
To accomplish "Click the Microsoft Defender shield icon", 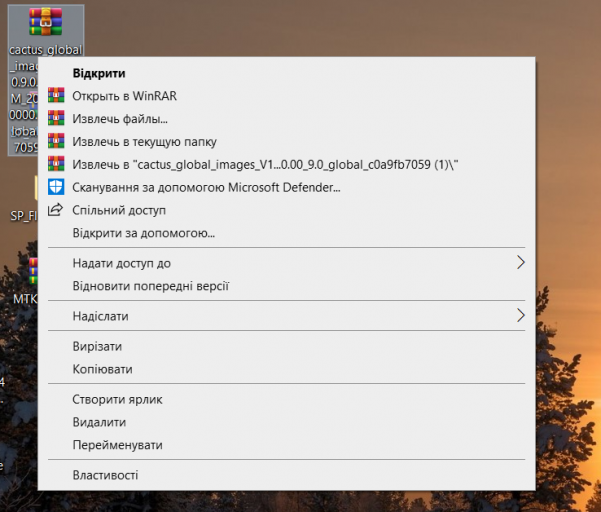I will pyautogui.click(x=56, y=187).
